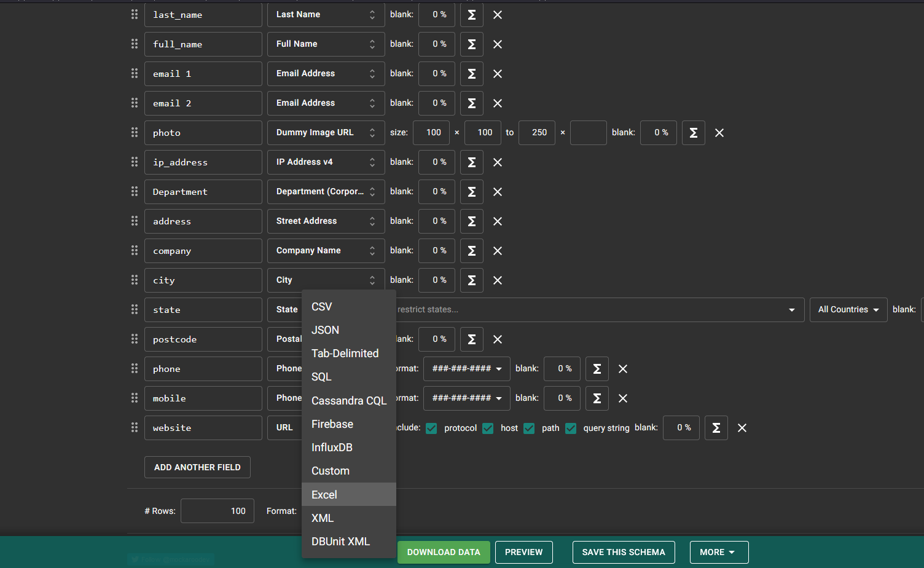
Task: Grab the drag handle of state row
Action: [x=135, y=309]
